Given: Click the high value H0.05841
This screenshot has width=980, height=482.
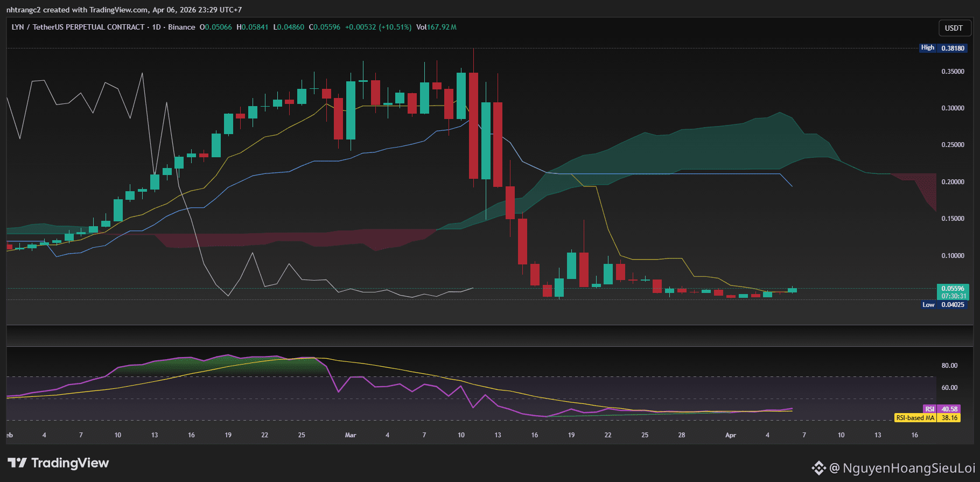Looking at the screenshot, I should coord(252,27).
